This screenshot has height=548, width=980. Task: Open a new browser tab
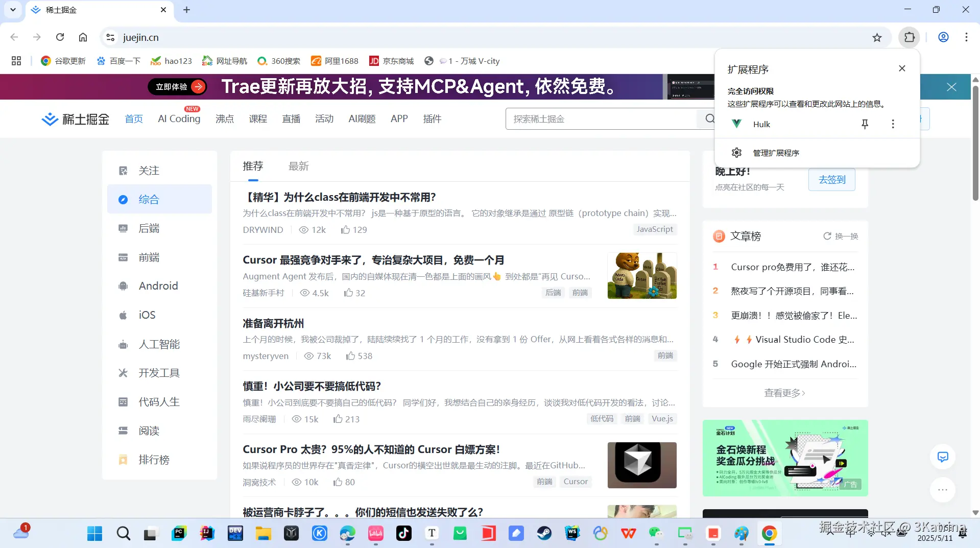click(186, 10)
